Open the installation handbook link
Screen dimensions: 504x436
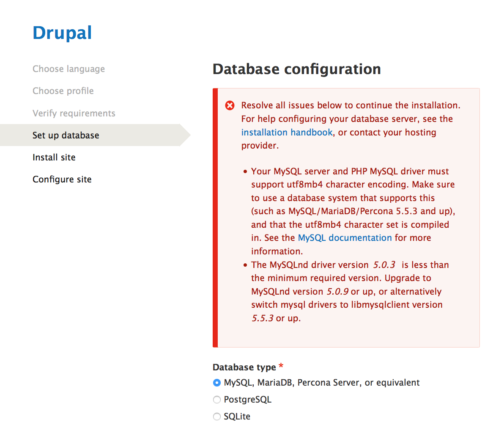pyautogui.click(x=287, y=132)
